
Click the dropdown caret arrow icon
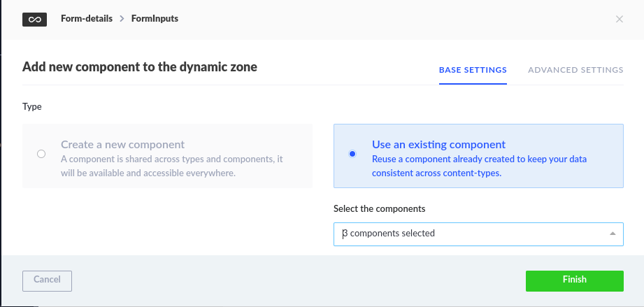[613, 234]
